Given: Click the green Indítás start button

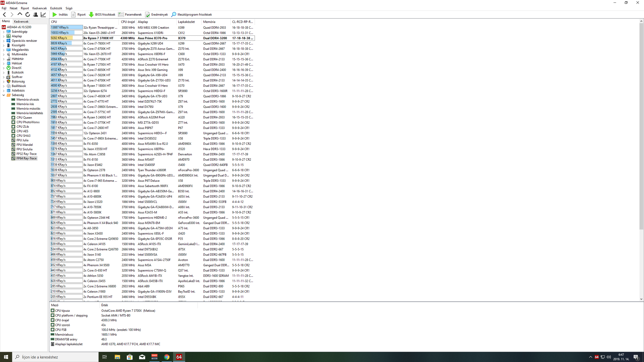Looking at the screenshot, I should [60, 15].
